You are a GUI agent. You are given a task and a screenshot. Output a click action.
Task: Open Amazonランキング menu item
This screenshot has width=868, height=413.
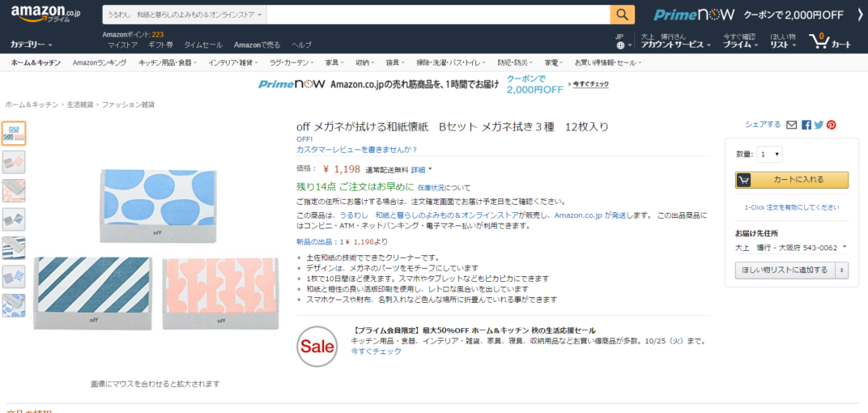coord(100,62)
